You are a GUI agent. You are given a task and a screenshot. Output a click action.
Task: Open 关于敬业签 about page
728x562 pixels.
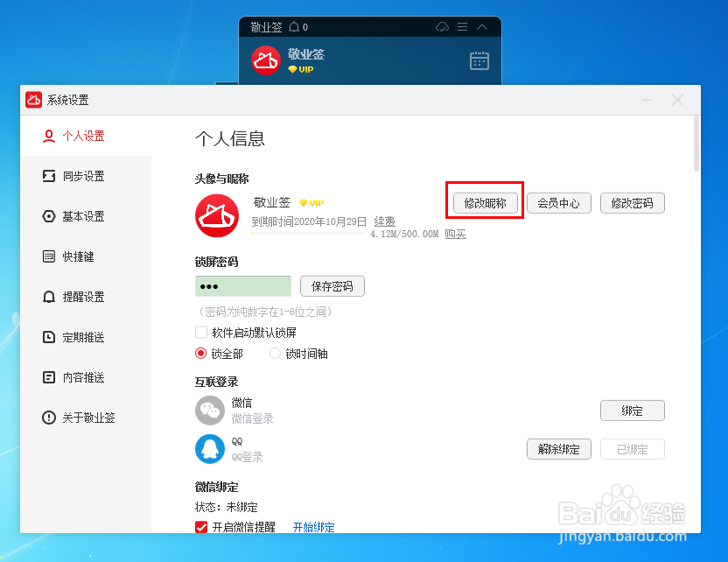[86, 418]
